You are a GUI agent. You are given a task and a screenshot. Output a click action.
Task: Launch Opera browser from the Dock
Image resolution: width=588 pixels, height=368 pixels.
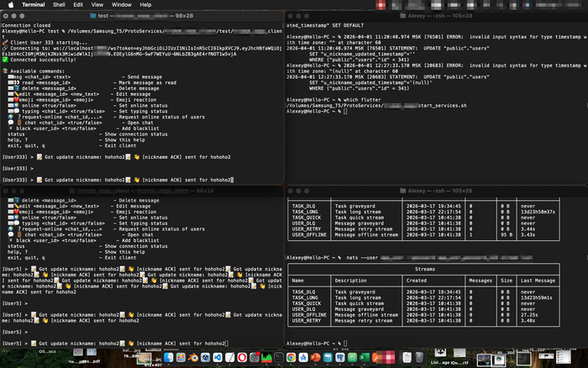pos(242,357)
